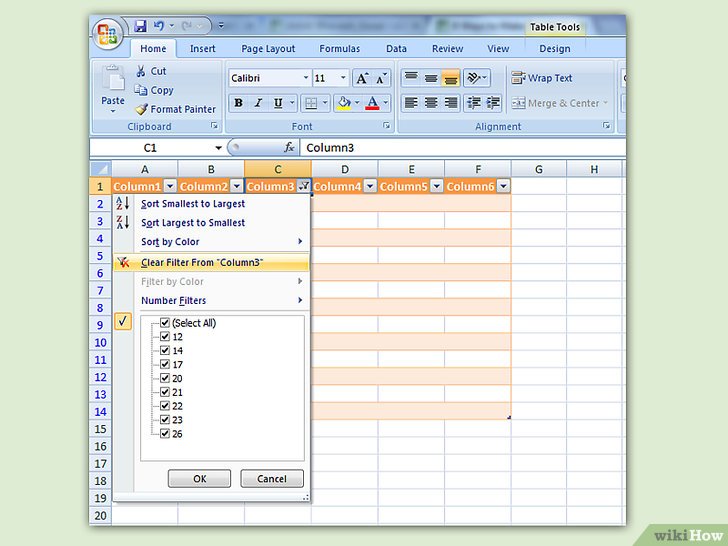Viewport: 728px width, 546px height.
Task: Open the Data tab
Action: click(x=396, y=49)
